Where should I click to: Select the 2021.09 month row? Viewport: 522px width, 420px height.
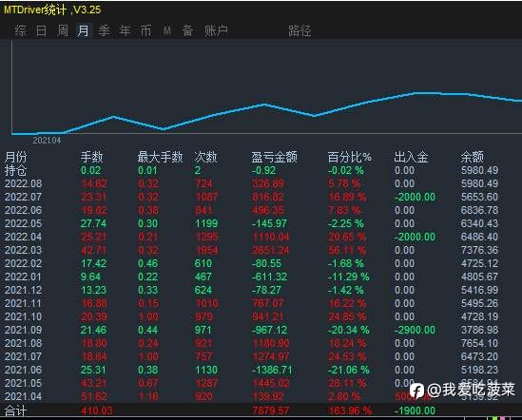[252, 330]
